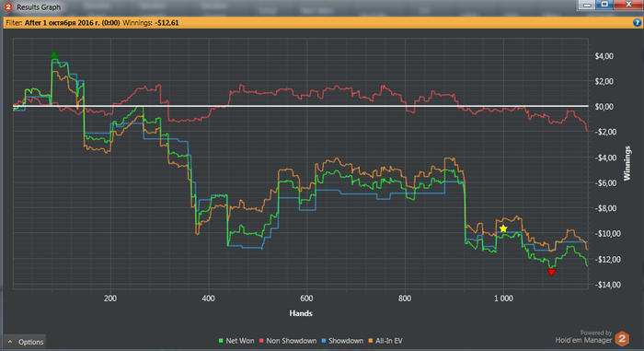The image size is (644, 351).
Task: Click the blue Showdown color square
Action: coord(324,341)
